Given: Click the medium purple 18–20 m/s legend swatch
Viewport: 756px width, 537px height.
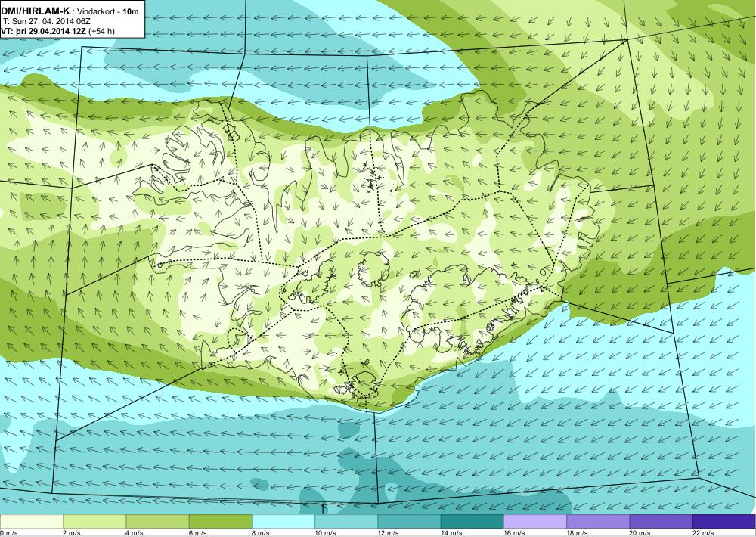Looking at the screenshot, I should click(x=598, y=522).
